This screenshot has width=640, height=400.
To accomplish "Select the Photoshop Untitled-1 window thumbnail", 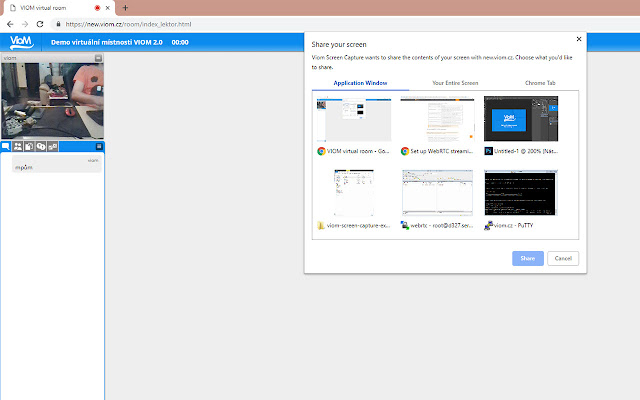I will pyautogui.click(x=521, y=119).
